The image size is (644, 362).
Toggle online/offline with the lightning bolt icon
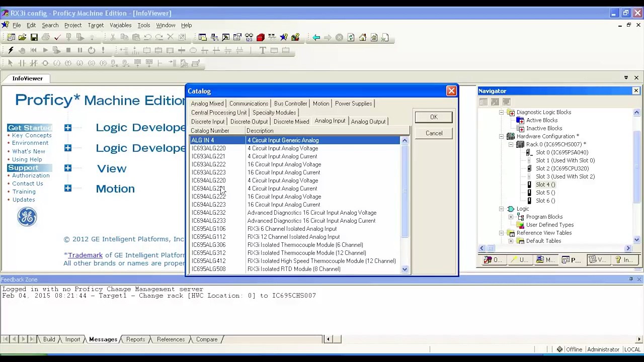tap(11, 50)
